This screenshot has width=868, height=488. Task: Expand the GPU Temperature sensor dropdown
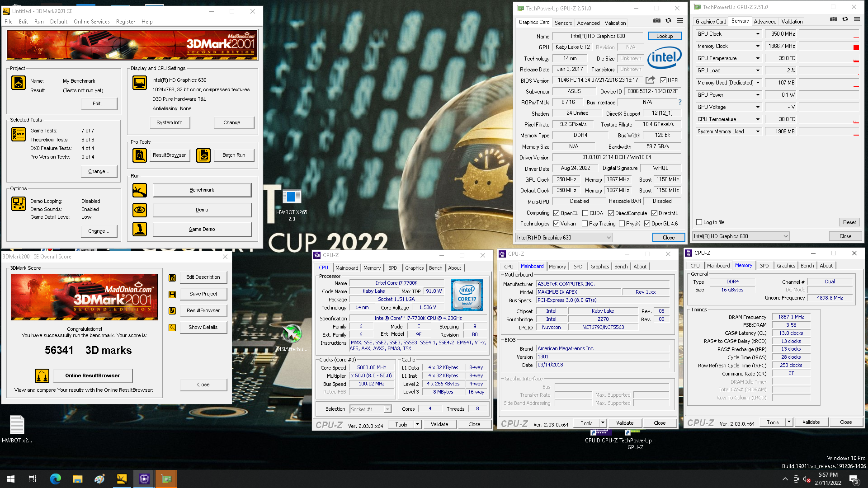758,58
